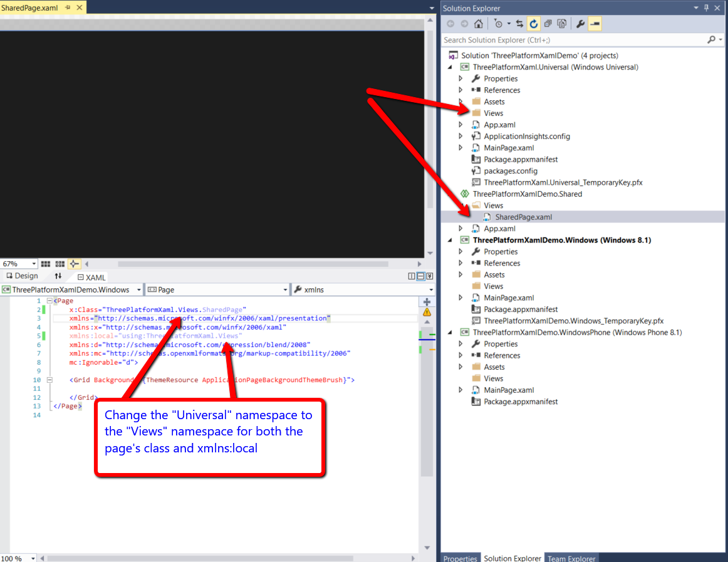This screenshot has height=562, width=728.
Task: Select Package.appxmanifest under the Universal project
Action: coord(520,159)
